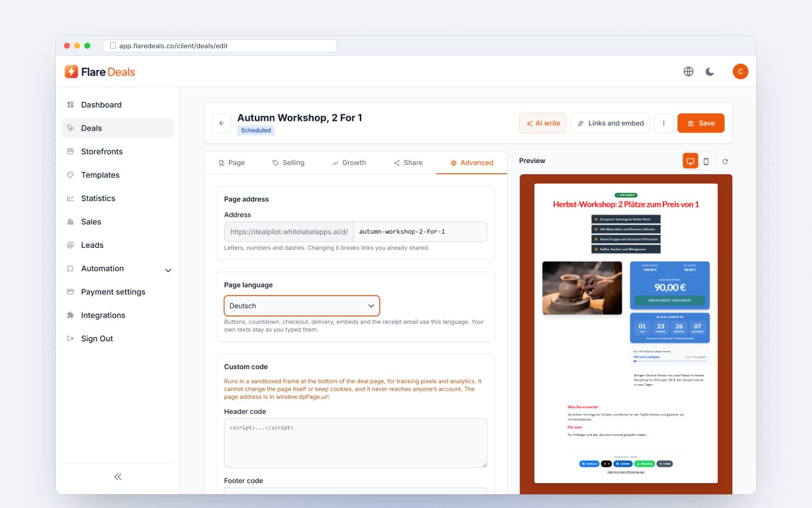Click into the Header code textarea
The image size is (812, 508).
tap(355, 443)
